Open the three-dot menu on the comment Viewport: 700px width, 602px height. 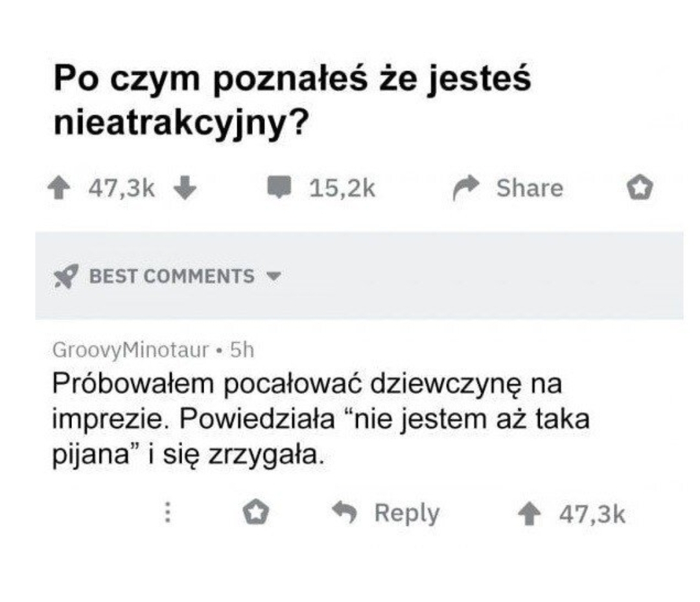point(169,514)
